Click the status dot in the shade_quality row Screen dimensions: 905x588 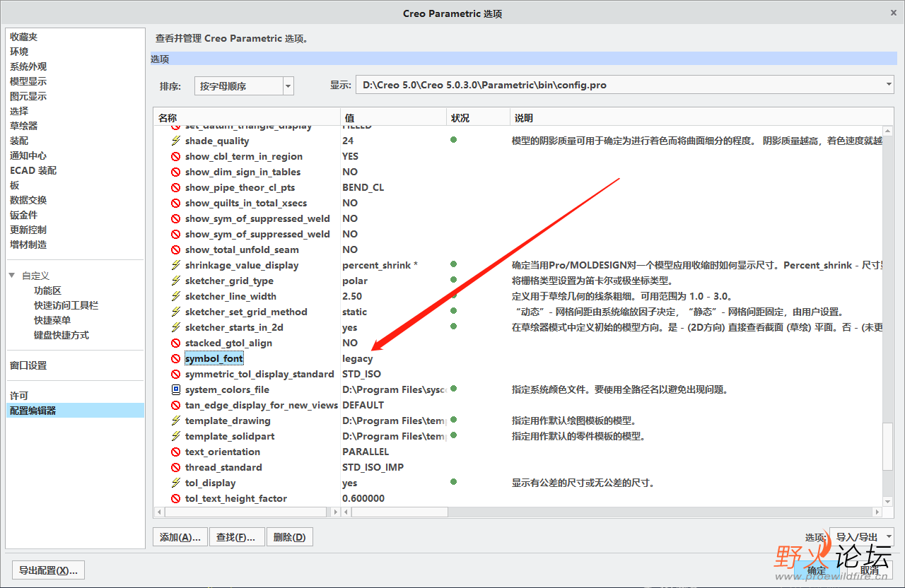(453, 140)
